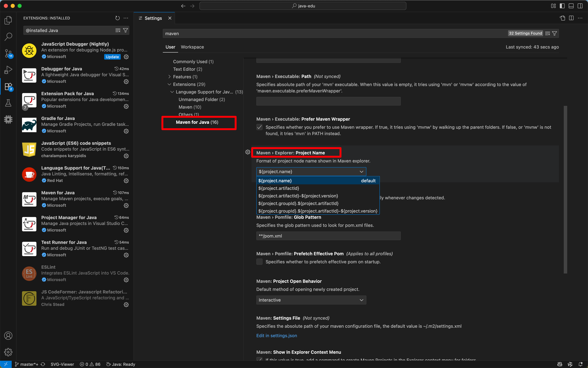This screenshot has height=368, width=588.
Task: Select ${project.artifactId} option
Action: pyautogui.click(x=318, y=188)
